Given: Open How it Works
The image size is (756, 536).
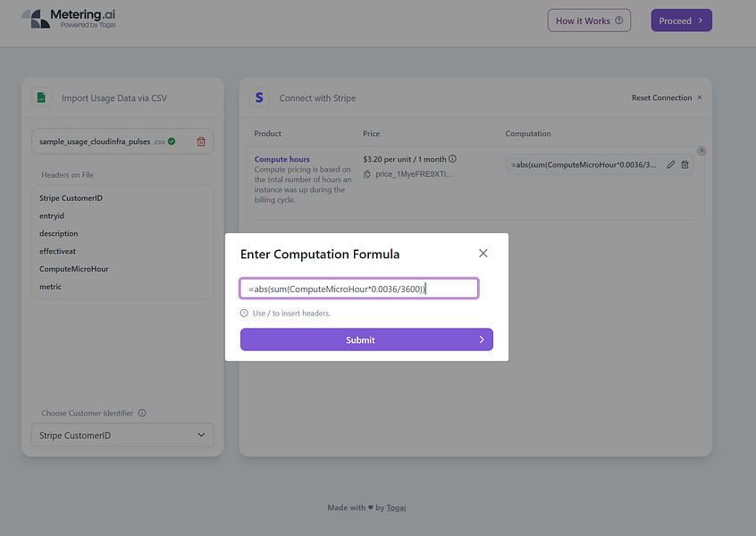Looking at the screenshot, I should pyautogui.click(x=588, y=20).
